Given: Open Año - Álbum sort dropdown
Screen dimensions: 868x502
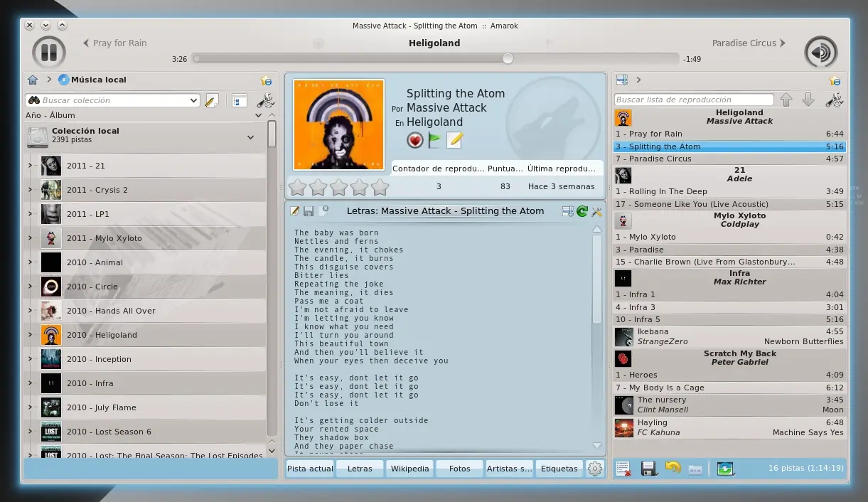Looking at the screenshot, I should pos(258,115).
